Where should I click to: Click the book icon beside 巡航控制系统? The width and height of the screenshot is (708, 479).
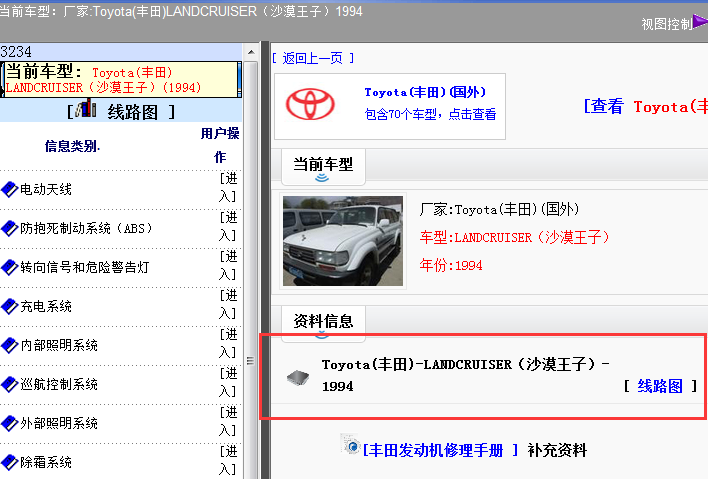tap(9, 384)
